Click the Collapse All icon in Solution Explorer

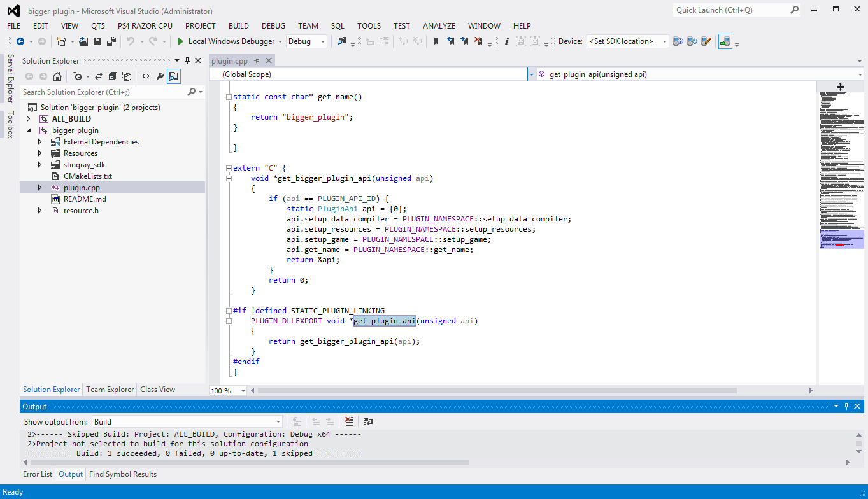click(x=113, y=76)
